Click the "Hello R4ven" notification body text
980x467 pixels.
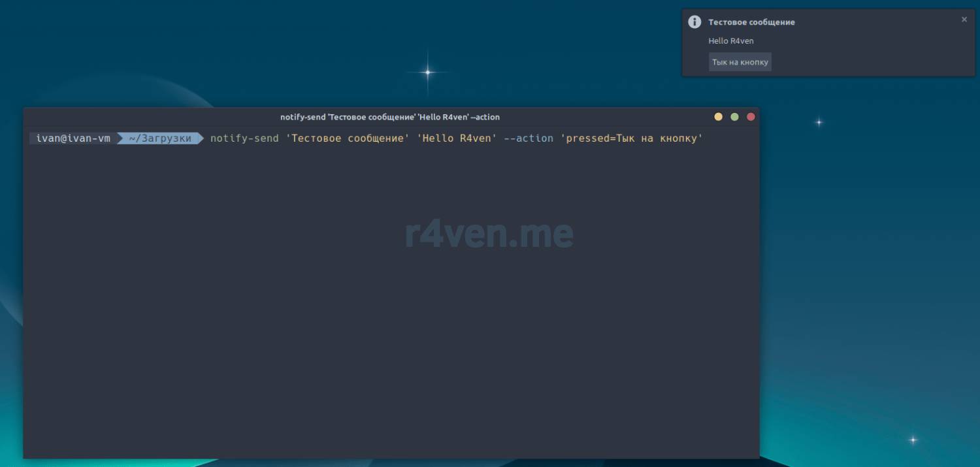click(x=731, y=41)
